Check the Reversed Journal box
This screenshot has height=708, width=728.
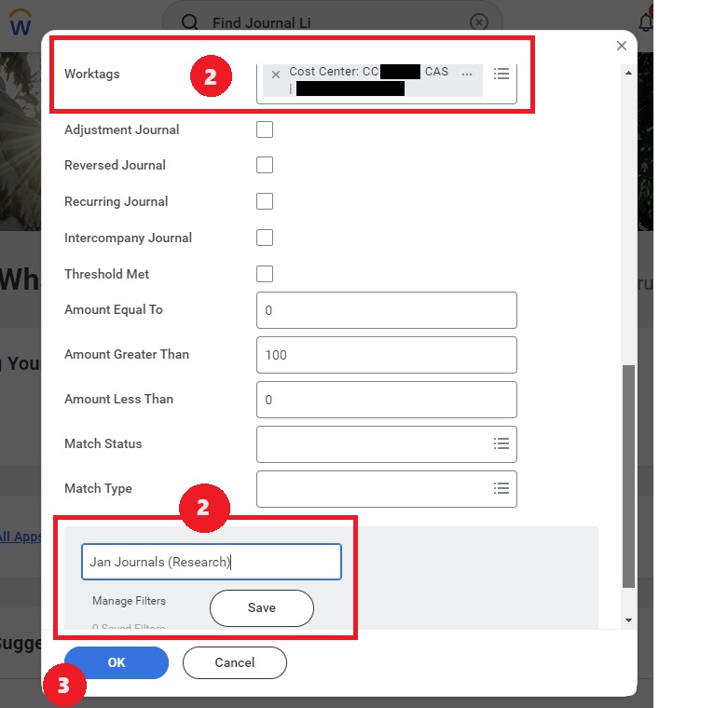[x=265, y=165]
